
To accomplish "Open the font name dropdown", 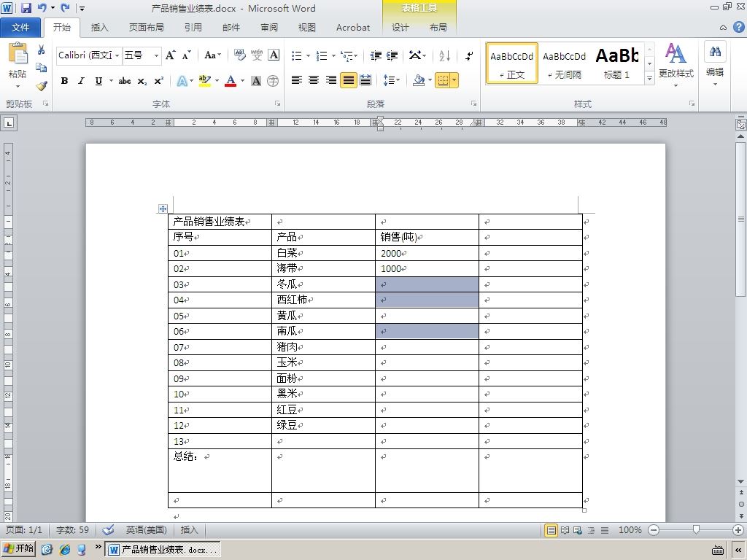I will pyautogui.click(x=117, y=55).
